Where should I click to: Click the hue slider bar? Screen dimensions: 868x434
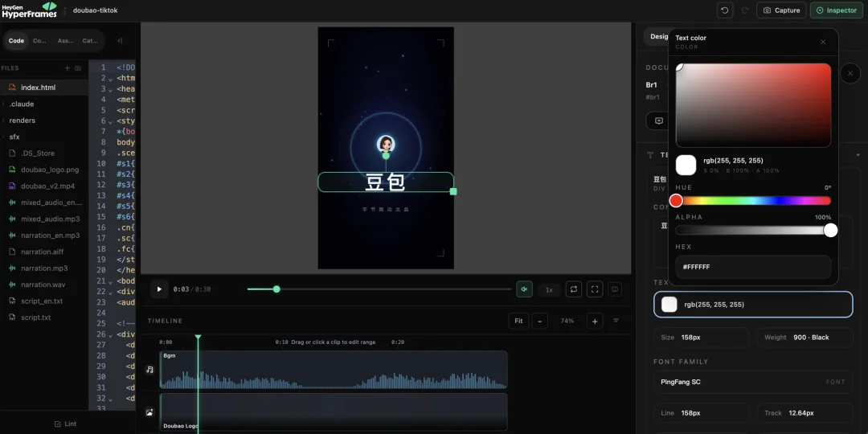tap(753, 200)
